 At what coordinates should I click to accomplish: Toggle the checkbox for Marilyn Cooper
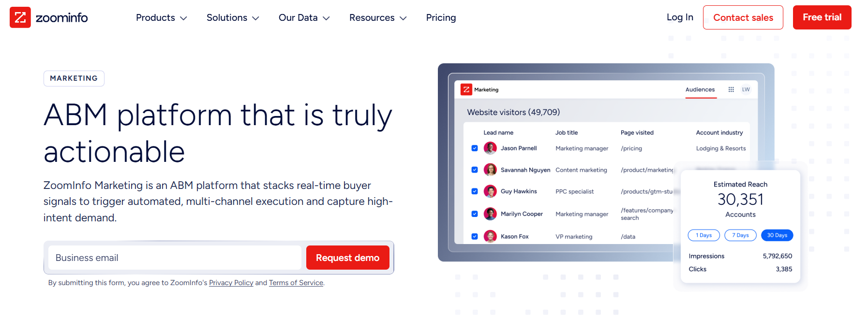[x=475, y=214]
